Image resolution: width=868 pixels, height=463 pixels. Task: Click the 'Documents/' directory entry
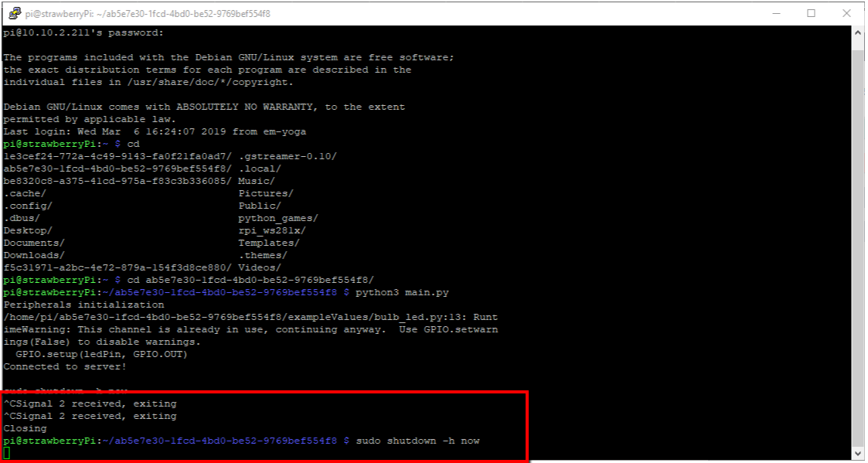point(34,243)
